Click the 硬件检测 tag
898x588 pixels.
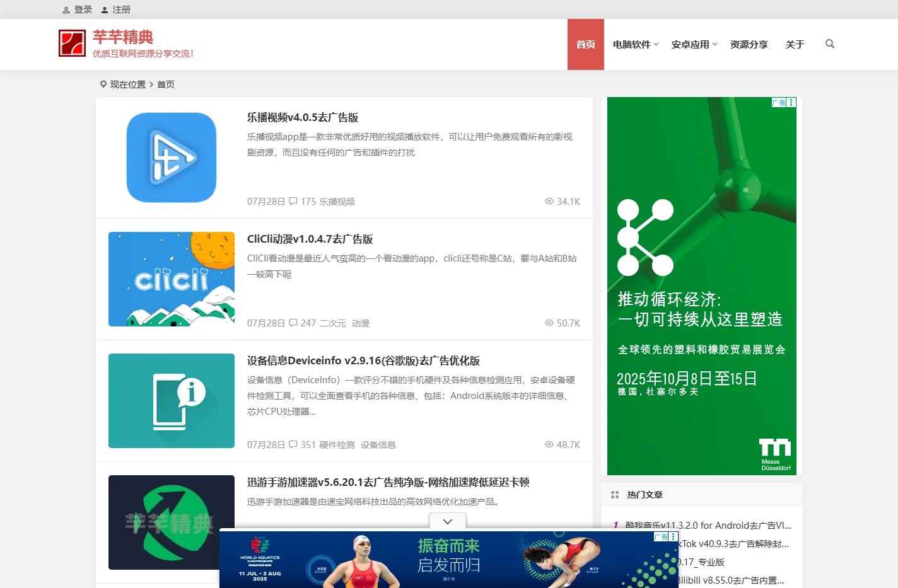tap(337, 445)
